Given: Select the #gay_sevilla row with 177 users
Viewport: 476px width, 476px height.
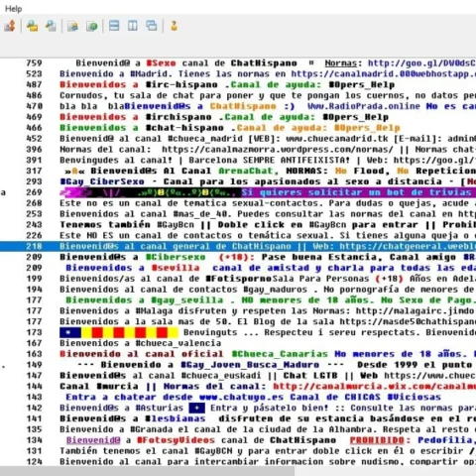Looking at the screenshot, I should 238,300.
